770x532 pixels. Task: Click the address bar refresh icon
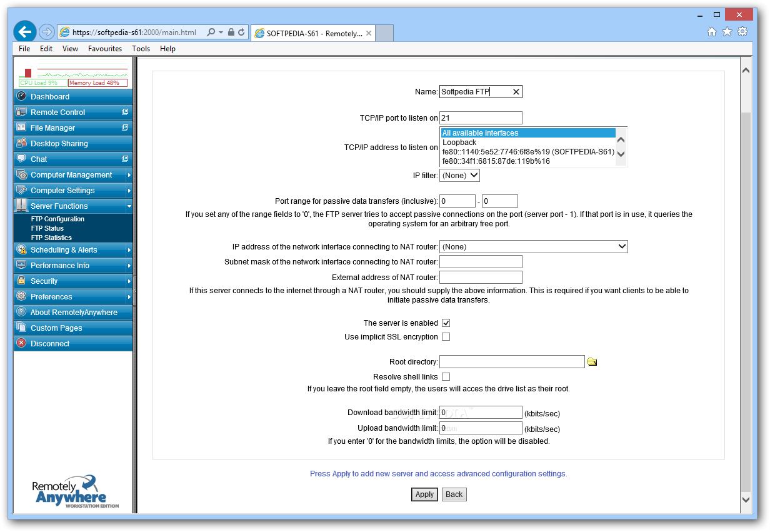(x=241, y=32)
